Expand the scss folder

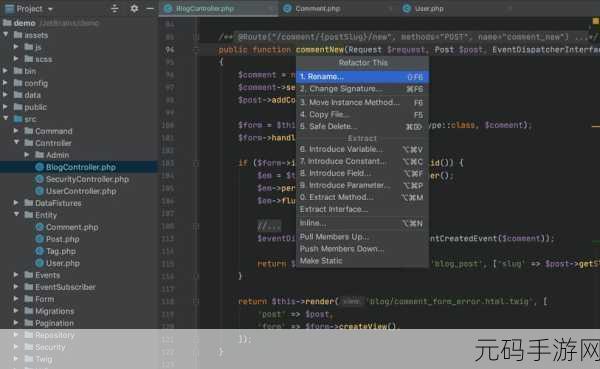coord(16,59)
